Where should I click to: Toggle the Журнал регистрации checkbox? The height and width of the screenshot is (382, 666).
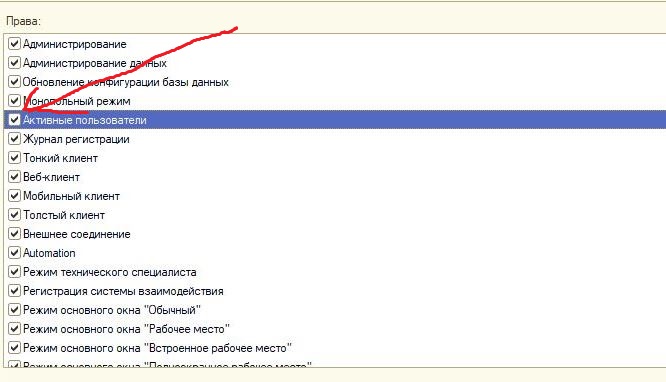[x=14, y=139]
